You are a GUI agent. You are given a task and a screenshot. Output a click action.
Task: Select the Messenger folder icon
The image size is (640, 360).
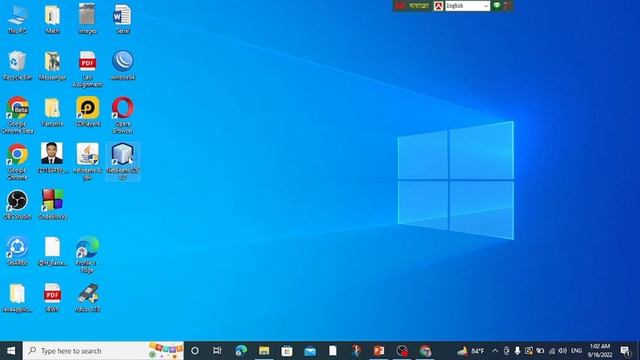pos(52,65)
